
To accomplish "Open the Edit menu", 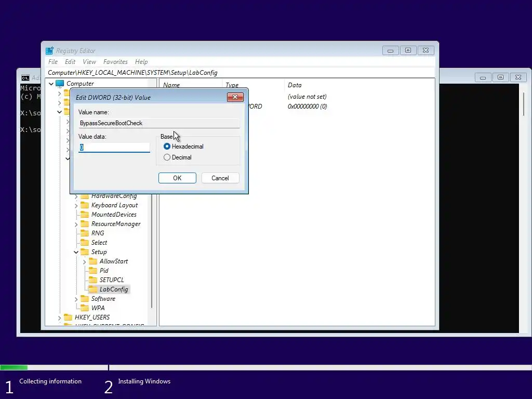I will [70, 62].
